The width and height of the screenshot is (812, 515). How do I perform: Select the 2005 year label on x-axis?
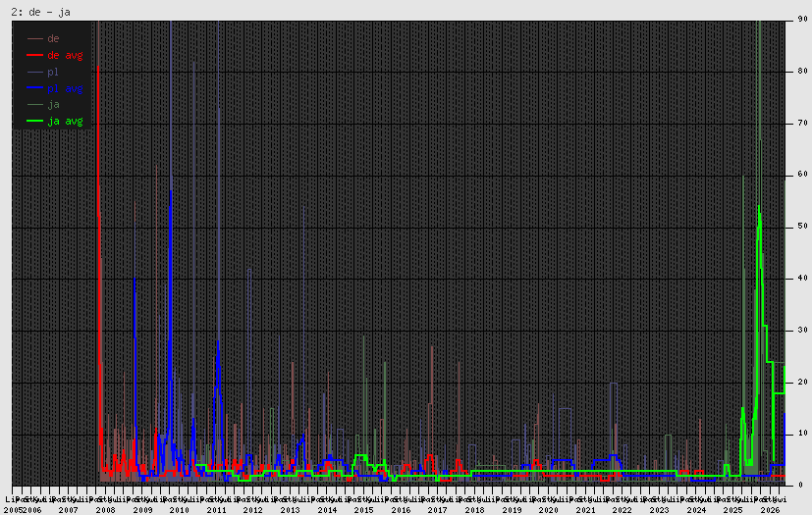[13, 510]
